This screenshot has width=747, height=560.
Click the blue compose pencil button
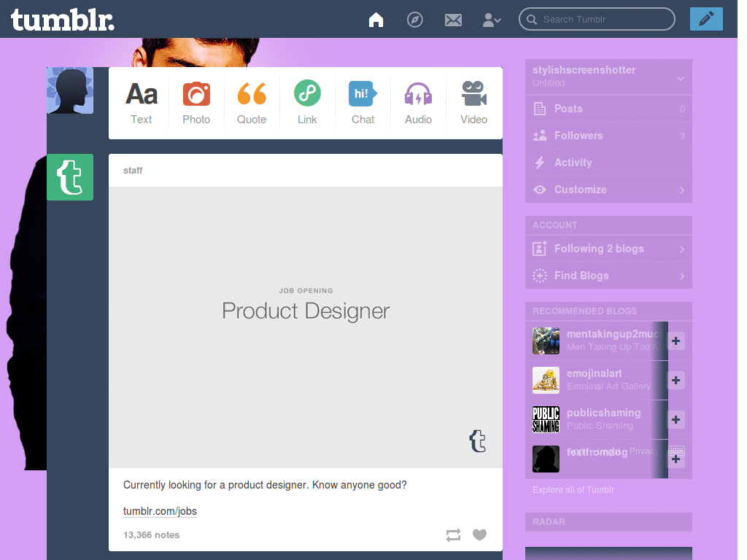(706, 19)
